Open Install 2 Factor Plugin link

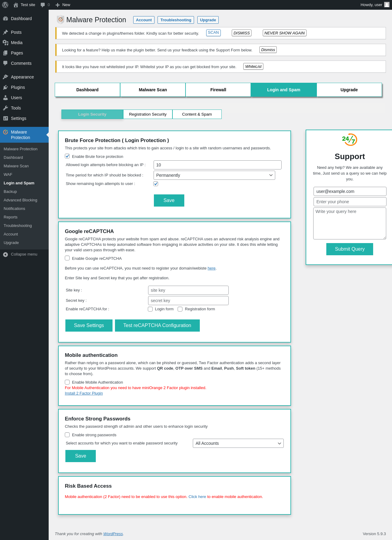(84, 393)
